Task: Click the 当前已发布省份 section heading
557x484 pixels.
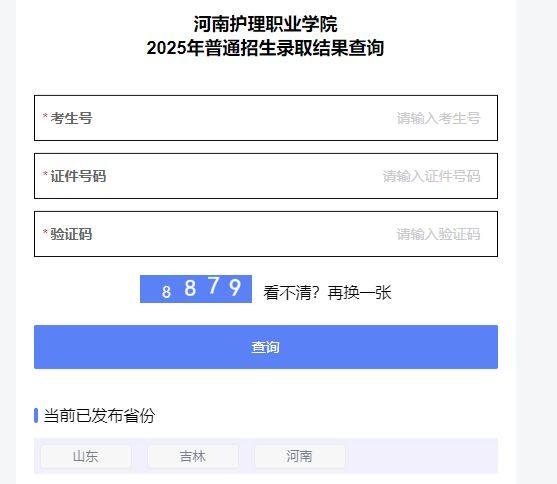Action: (99, 415)
